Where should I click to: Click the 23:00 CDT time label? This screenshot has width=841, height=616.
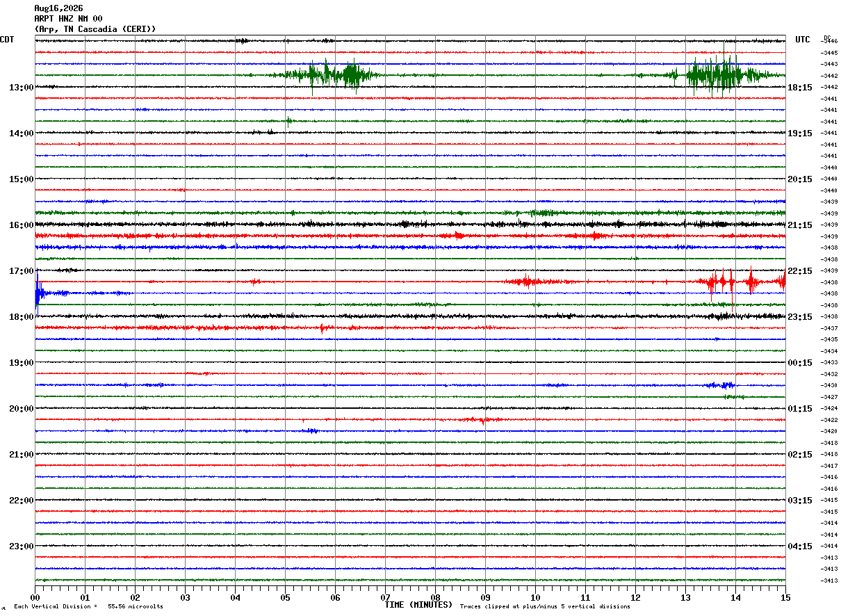coord(21,546)
